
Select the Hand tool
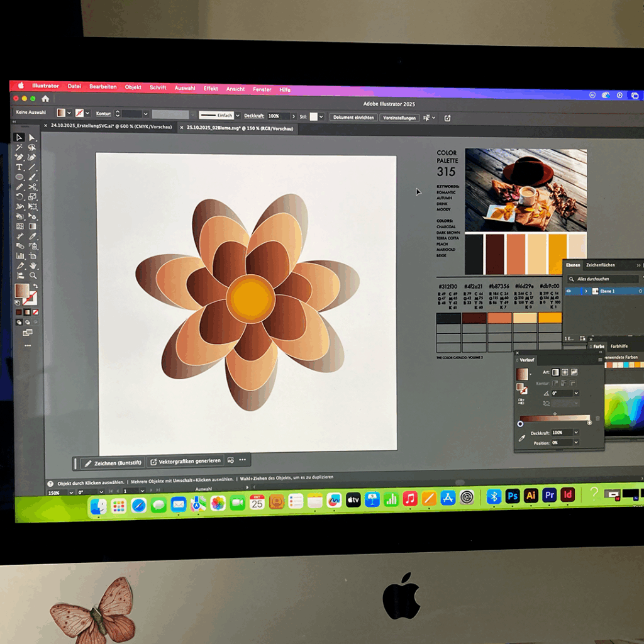(x=33, y=265)
